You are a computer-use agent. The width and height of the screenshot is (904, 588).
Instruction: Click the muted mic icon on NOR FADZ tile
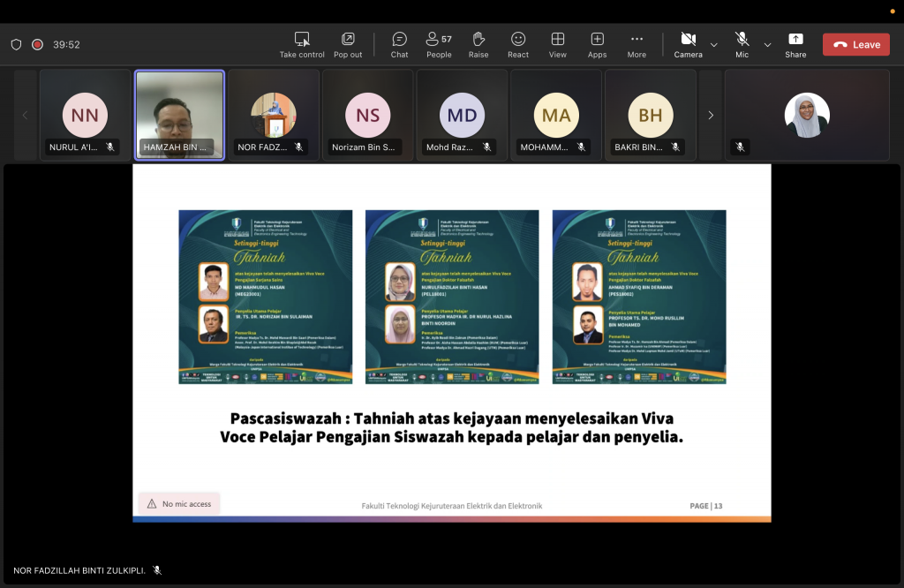[298, 147]
